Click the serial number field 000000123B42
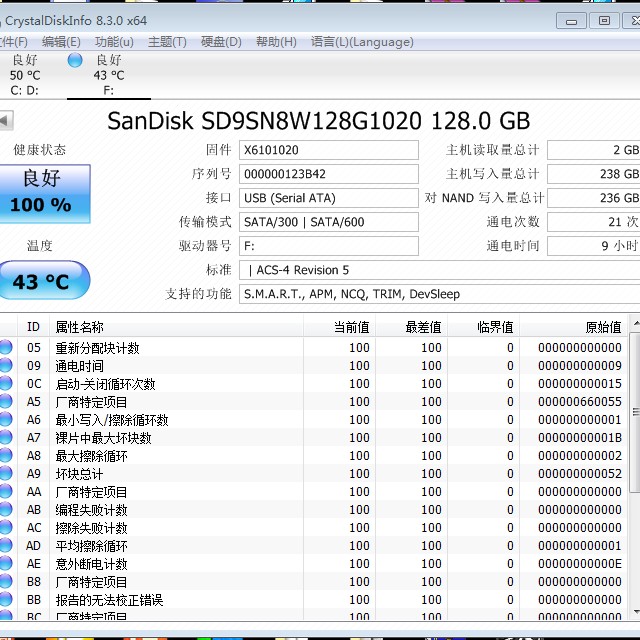640x640 pixels. coord(329,174)
